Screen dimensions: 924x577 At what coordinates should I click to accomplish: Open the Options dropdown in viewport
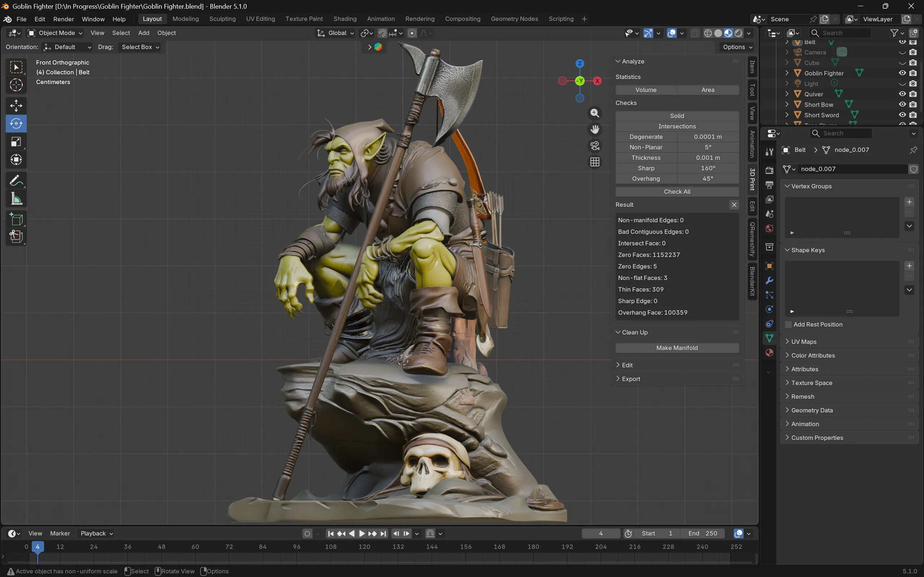pos(737,47)
